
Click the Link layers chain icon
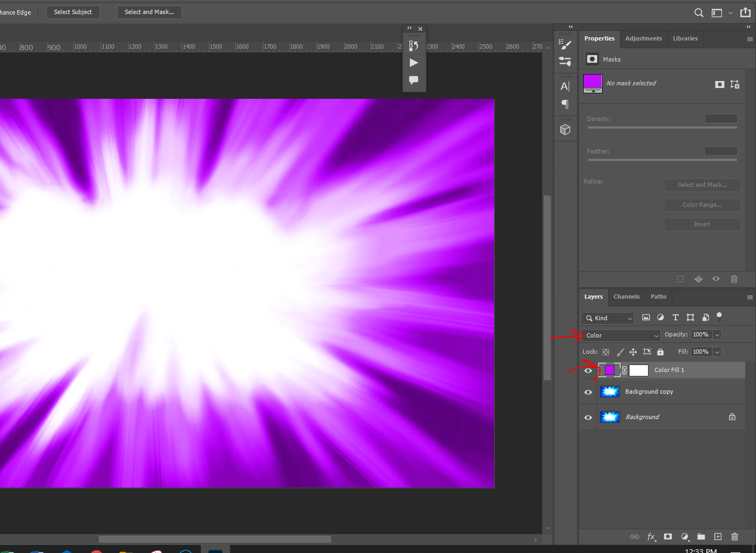click(634, 536)
